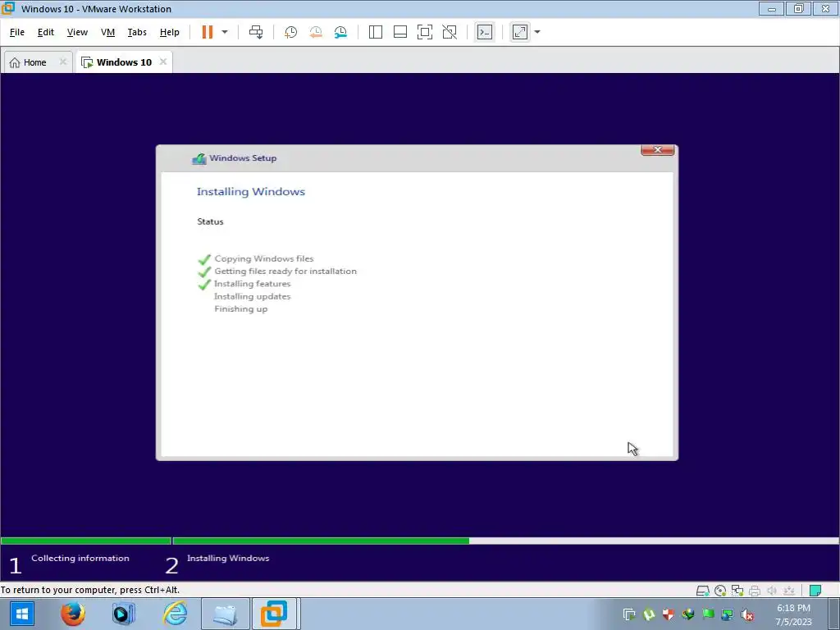Screen dimensions: 840x630
Task: Click 'Installing features' status line
Action: click(x=253, y=284)
